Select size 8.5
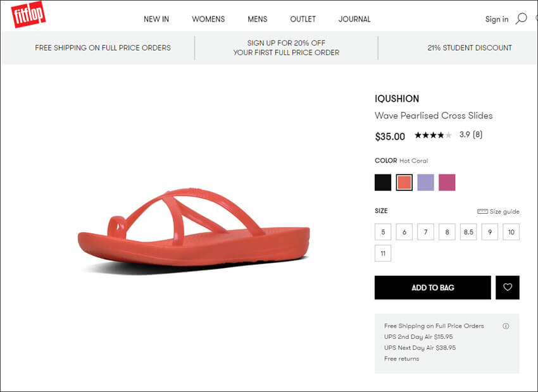Viewport: 538px width, 392px height. [x=468, y=232]
